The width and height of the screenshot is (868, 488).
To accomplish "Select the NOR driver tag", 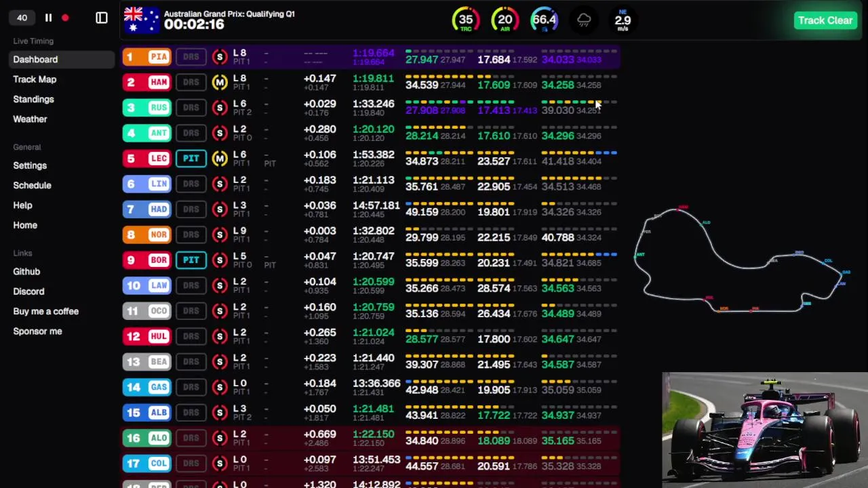I will point(146,235).
